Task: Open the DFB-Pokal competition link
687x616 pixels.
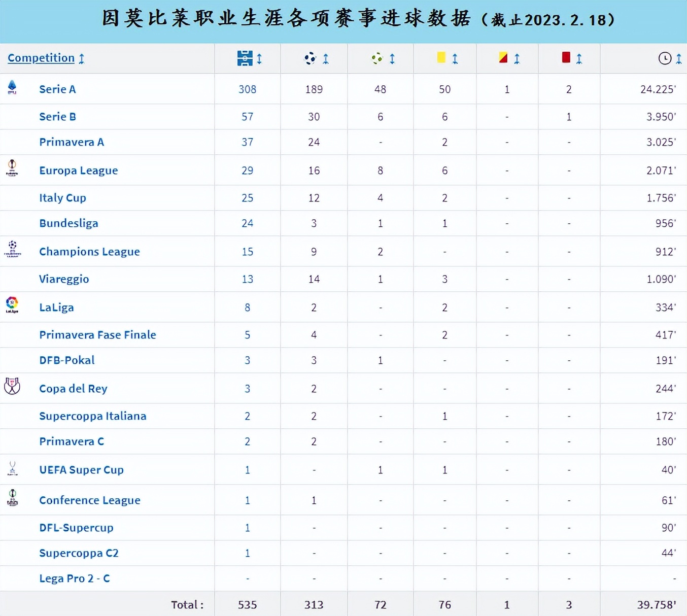Action: pyautogui.click(x=67, y=360)
